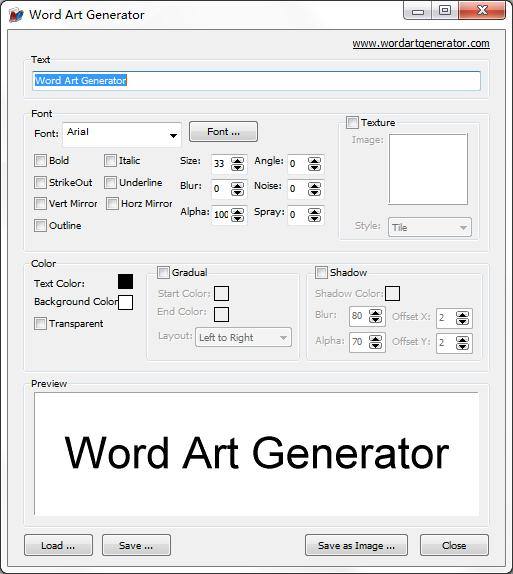
Task: Click the Word Art Generator app icon in title bar
Action: [x=16, y=15]
